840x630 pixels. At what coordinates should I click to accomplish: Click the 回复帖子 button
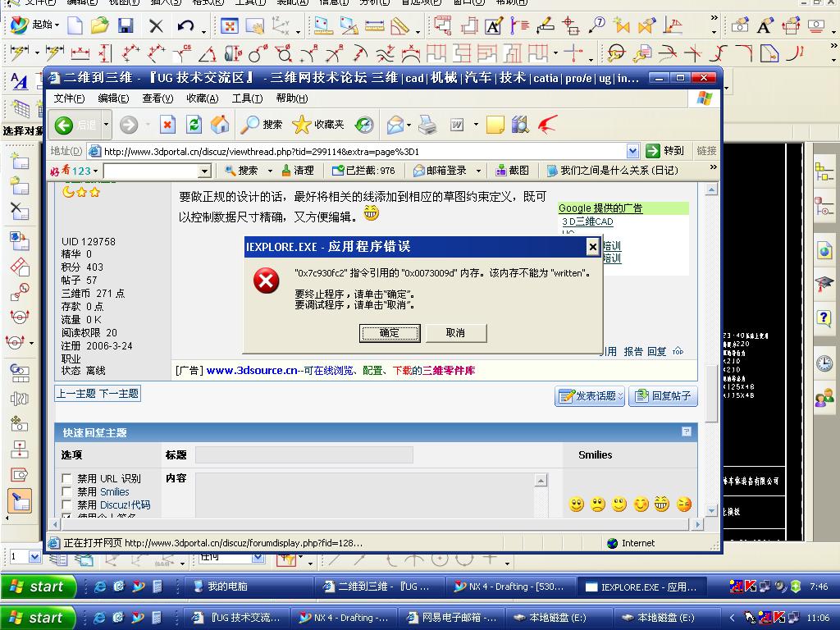[663, 396]
